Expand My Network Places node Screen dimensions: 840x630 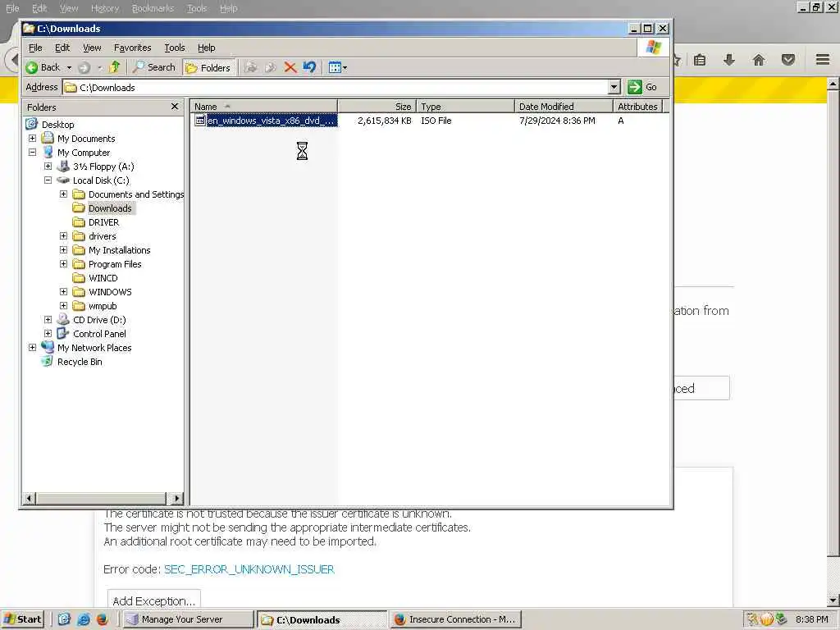[32, 347]
